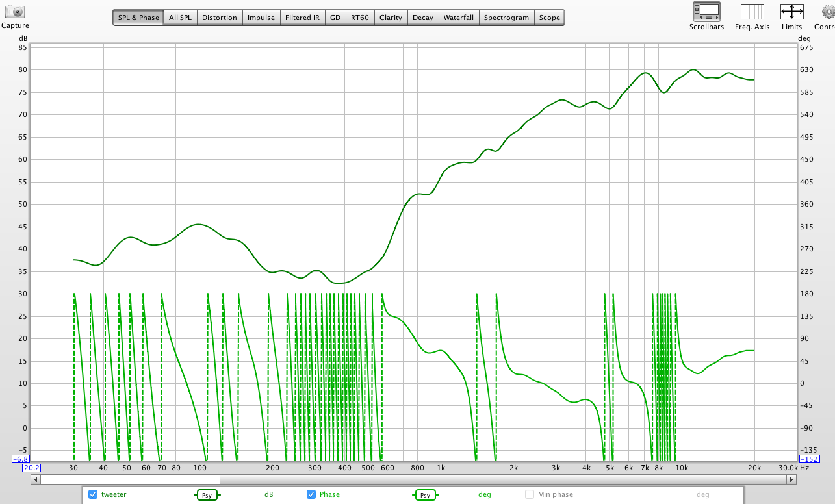Open the graph Limits icon
835x504 pixels.
pos(791,11)
